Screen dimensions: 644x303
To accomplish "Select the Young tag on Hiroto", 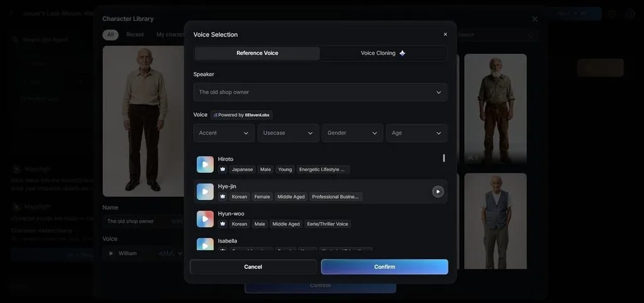I will 285,170.
